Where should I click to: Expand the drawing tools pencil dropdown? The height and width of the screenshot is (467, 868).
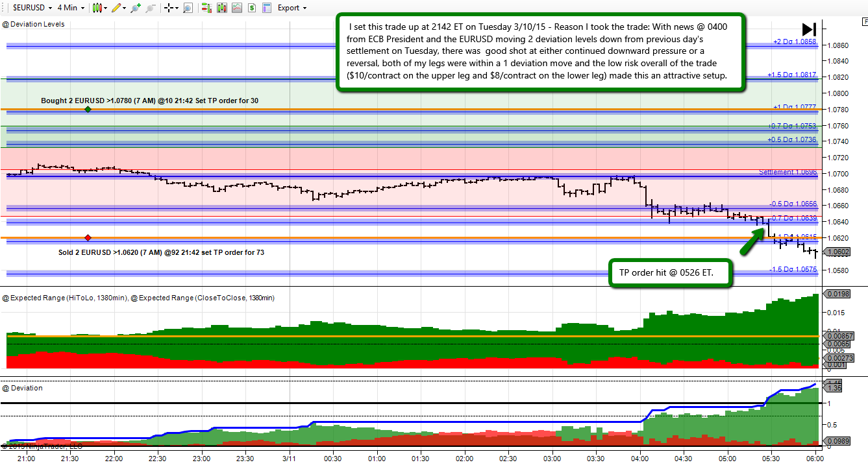pos(118,8)
